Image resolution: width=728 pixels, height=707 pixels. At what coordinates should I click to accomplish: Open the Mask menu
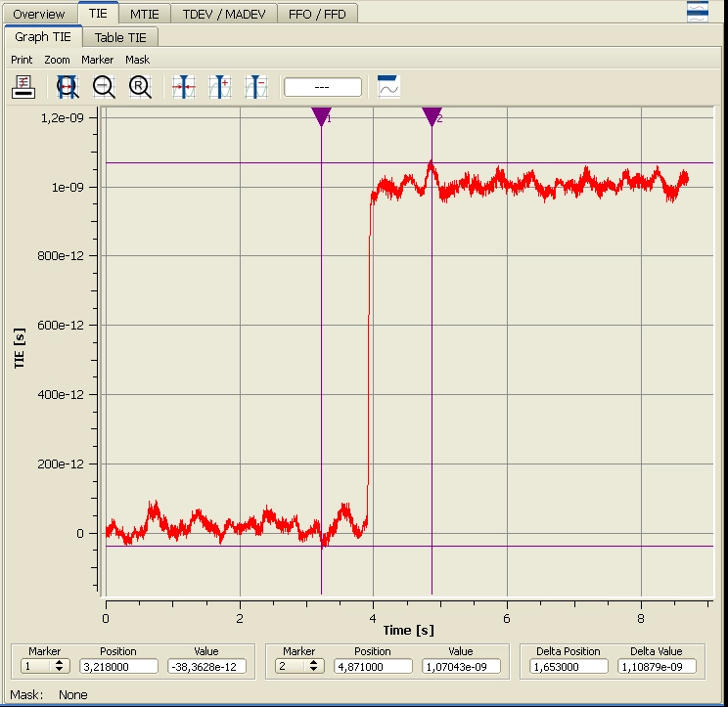[x=137, y=60]
